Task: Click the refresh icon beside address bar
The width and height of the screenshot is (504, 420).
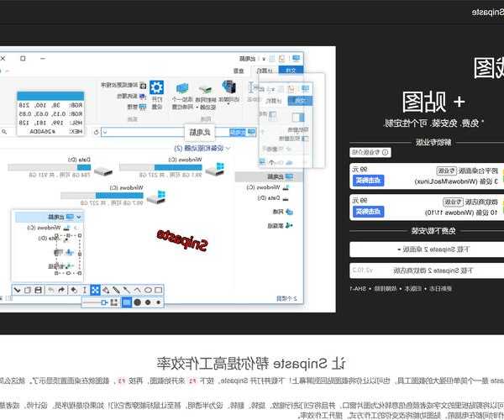Action: click(x=96, y=132)
